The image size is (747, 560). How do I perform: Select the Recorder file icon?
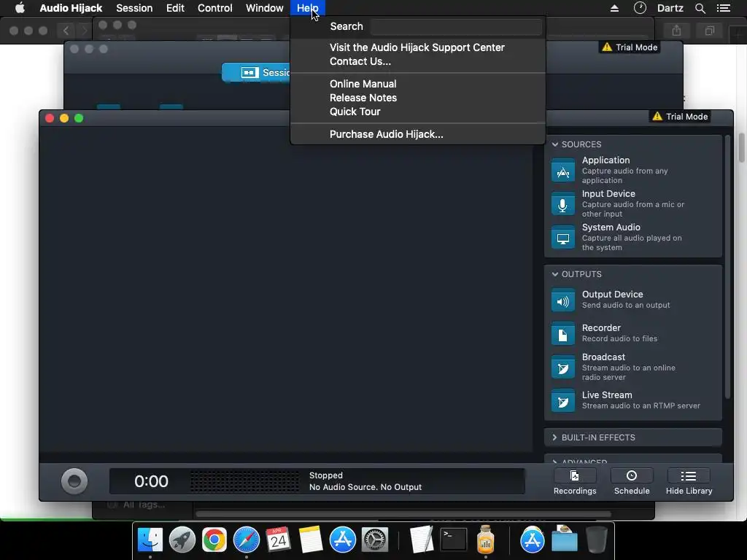click(562, 334)
